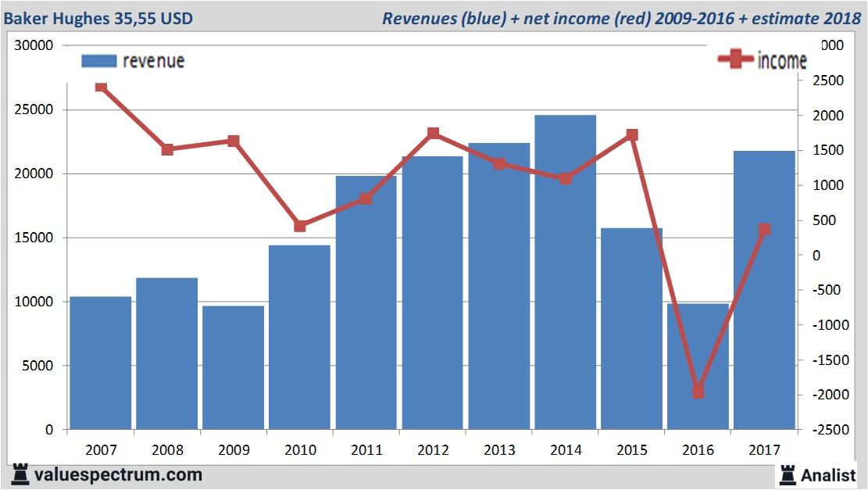Click the chart subtitle about revenues and income
The width and height of the screenshot is (868, 490).
tap(621, 18)
